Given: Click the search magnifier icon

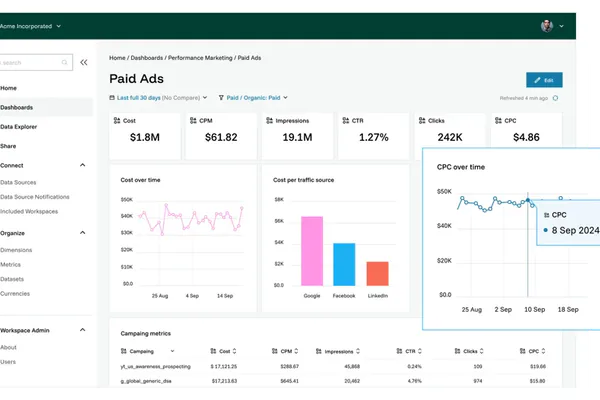Looking at the screenshot, I should coord(64,62).
